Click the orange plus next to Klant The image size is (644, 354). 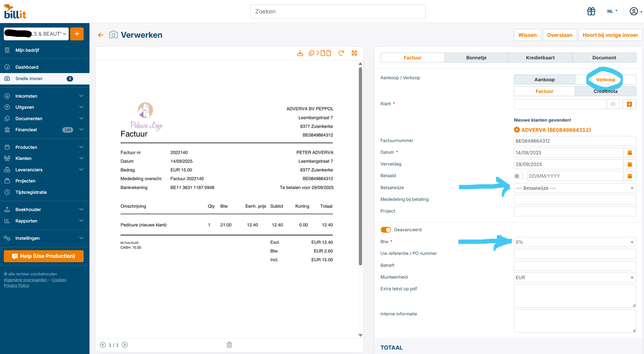(629, 104)
